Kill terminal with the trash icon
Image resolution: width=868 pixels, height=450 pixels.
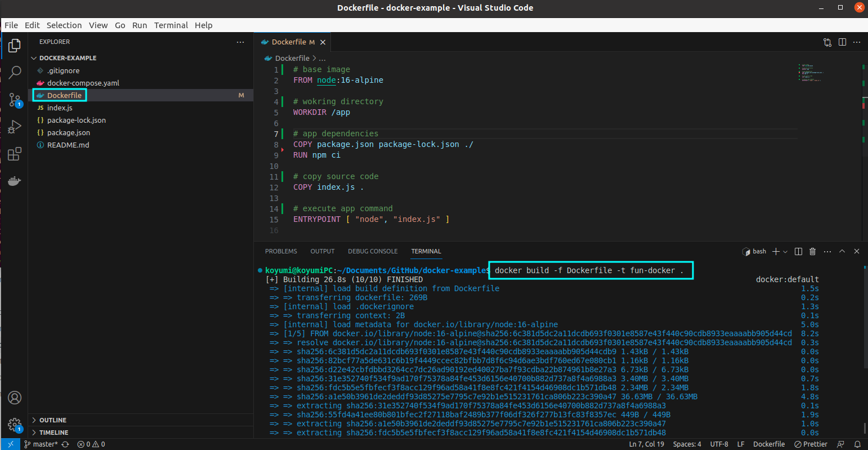tap(812, 251)
